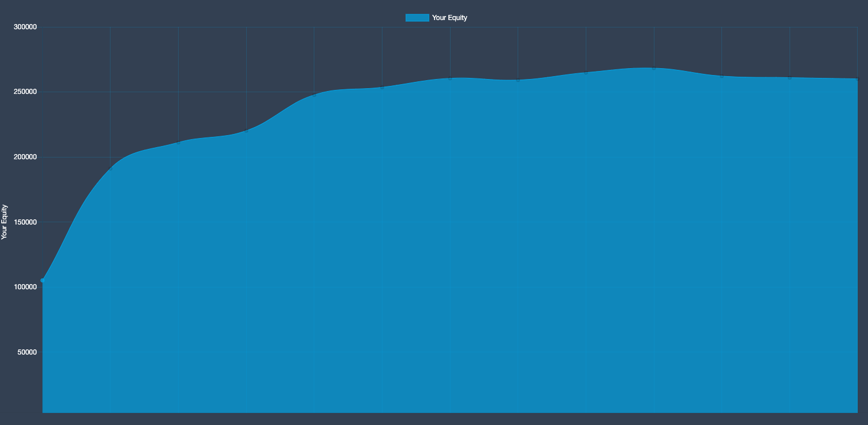The height and width of the screenshot is (425, 868).
Task: Select the data point just below the 200000 gridline
Action: (111, 168)
